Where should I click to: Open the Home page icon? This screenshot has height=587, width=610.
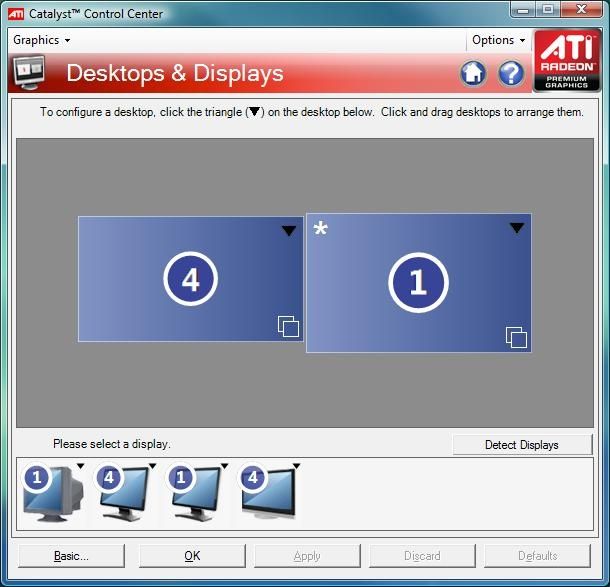pos(473,73)
